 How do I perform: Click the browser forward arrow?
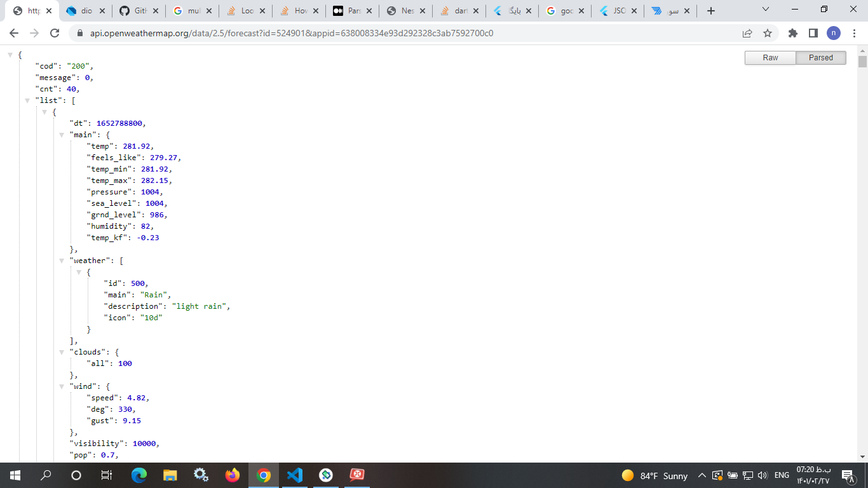34,33
